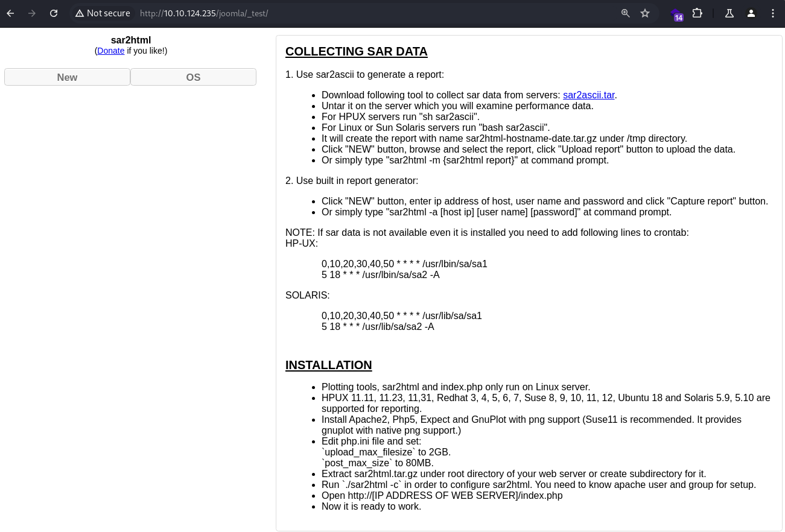The image size is (785, 532).
Task: Click the /usr/lib/sa/sa1 crontab line
Action: point(402,315)
